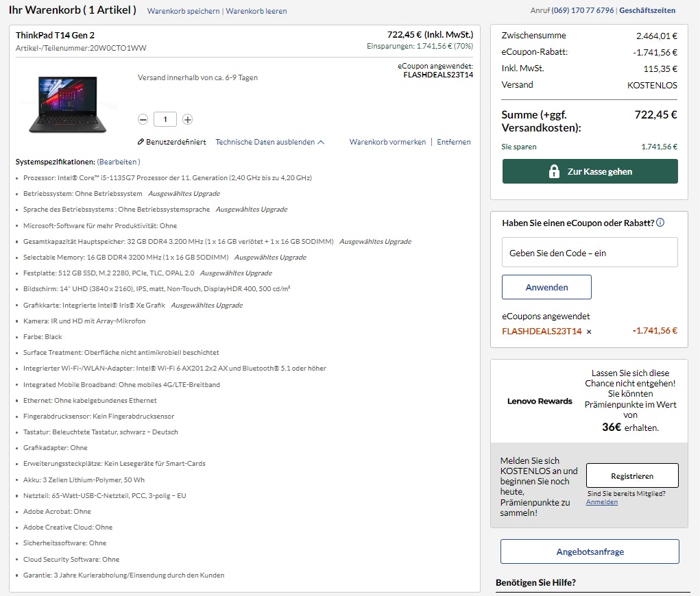Click the pencil icon next to Benutzerdefiniert
Viewport: 700px width, 596px height.
(141, 140)
